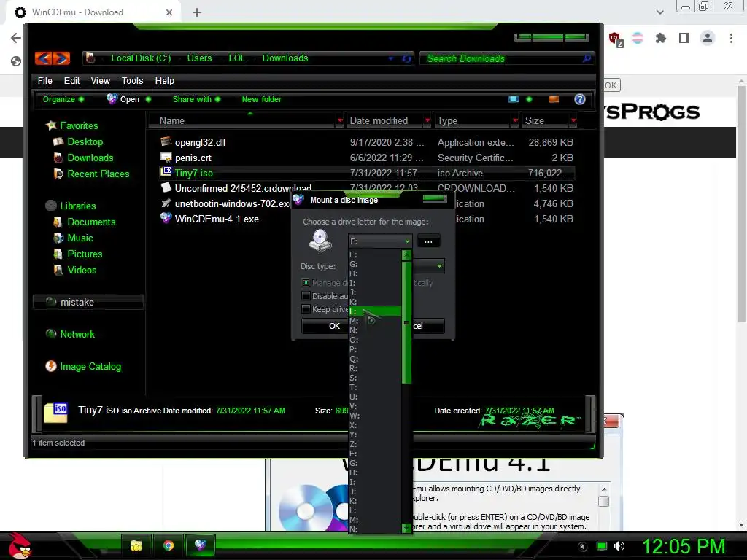Open Chrome extensions puzzle icon
The image size is (747, 560).
tap(661, 38)
